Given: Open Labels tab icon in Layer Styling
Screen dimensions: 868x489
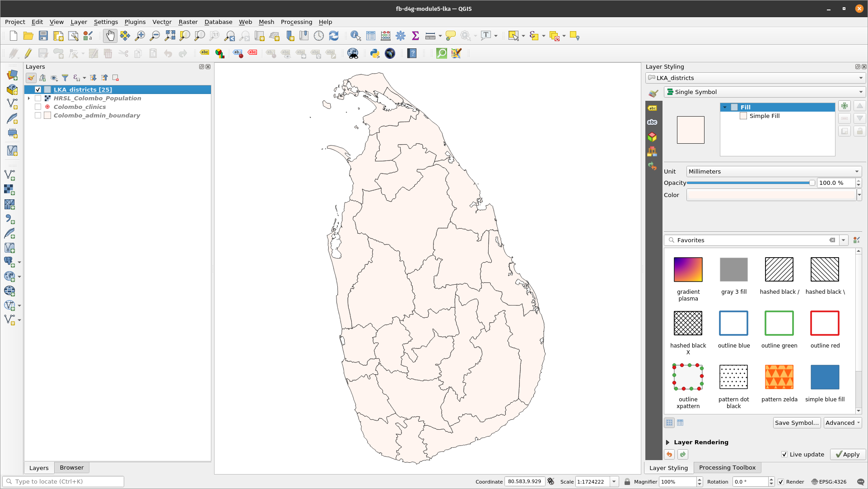Looking at the screenshot, I should pyautogui.click(x=652, y=108).
